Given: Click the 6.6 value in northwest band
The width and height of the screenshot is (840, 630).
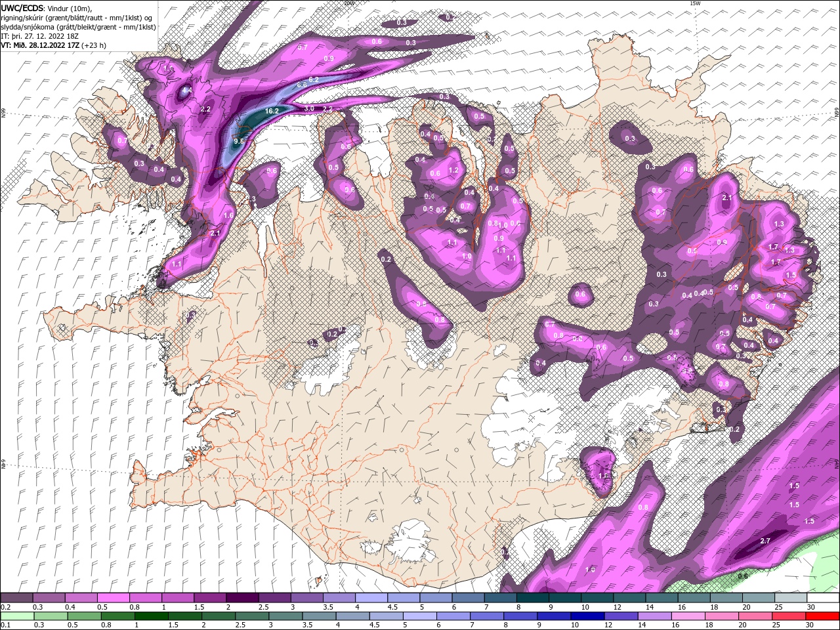Looking at the screenshot, I should [302, 85].
